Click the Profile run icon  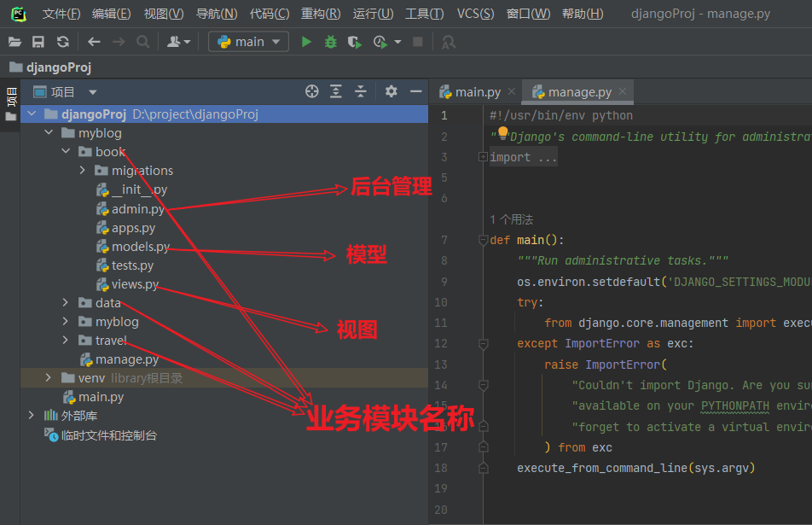380,42
